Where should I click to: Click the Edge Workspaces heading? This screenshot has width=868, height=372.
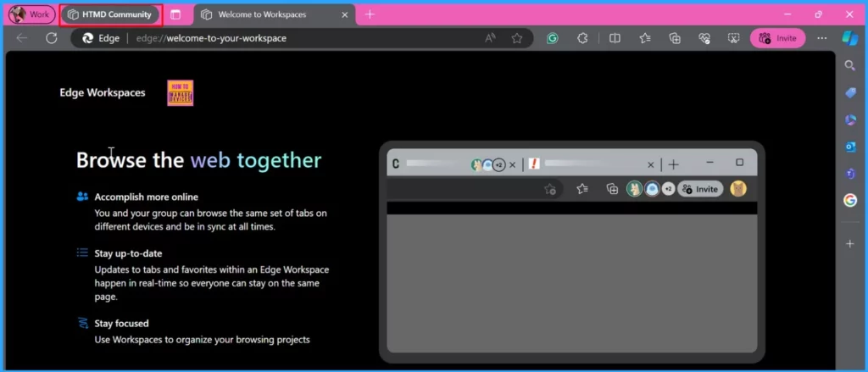click(x=103, y=92)
